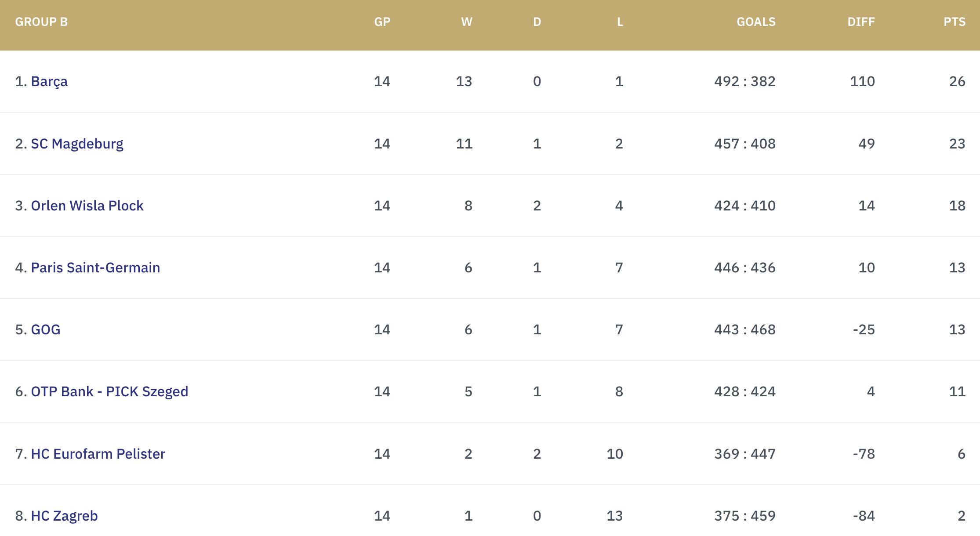The image size is (980, 536).
Task: Select the GOALS column header
Action: 756,22
